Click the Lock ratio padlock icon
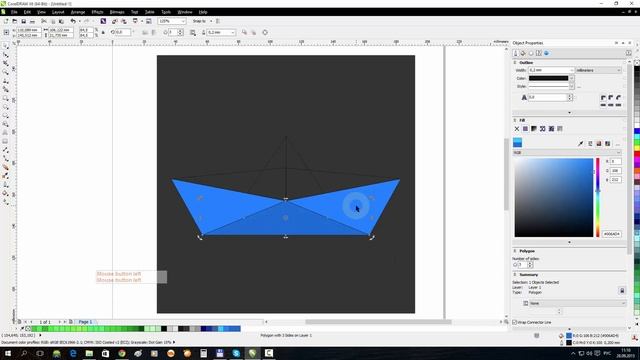Screen dimensions: 640x360 (x=103, y=32)
